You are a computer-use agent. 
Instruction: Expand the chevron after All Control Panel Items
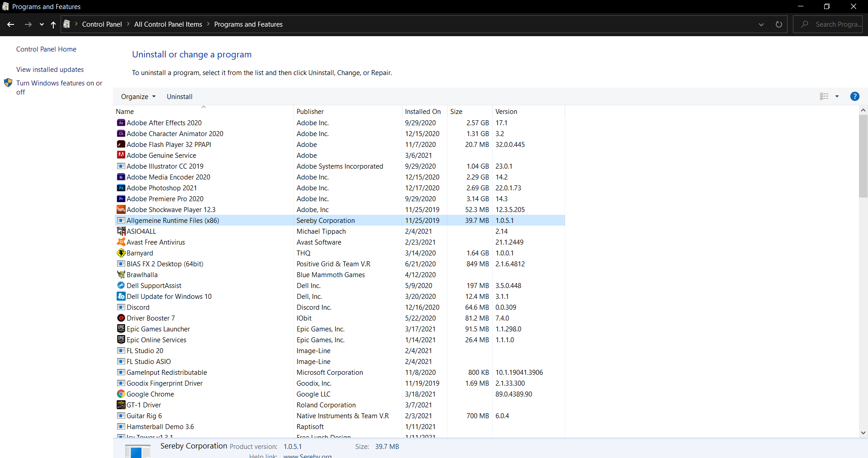[x=208, y=24]
